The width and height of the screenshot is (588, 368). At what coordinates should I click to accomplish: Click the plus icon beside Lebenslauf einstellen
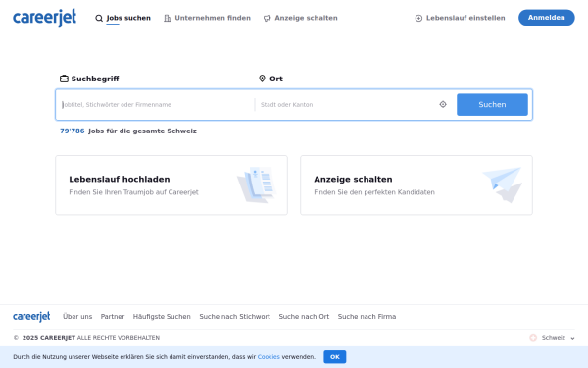pos(418,18)
